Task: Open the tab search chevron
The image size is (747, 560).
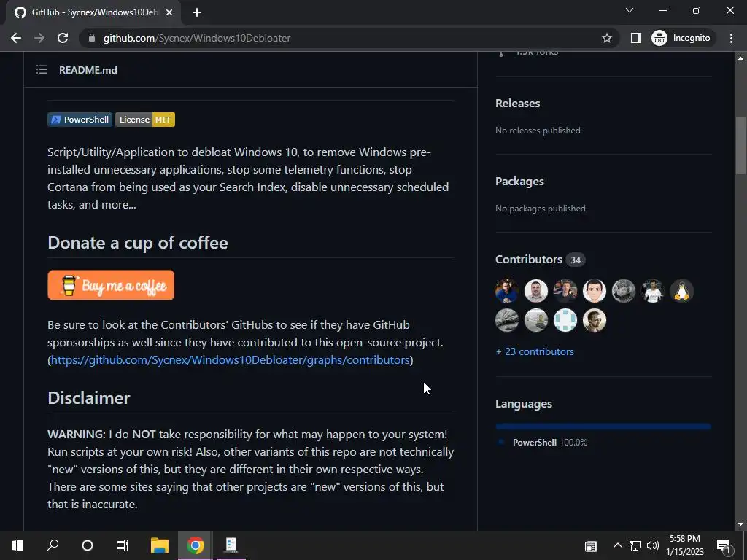Action: [x=630, y=10]
